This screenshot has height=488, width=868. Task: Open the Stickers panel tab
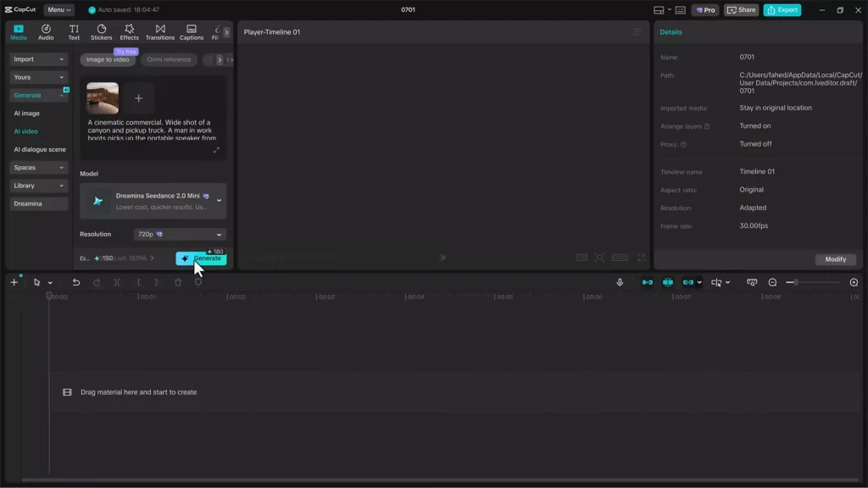click(102, 32)
